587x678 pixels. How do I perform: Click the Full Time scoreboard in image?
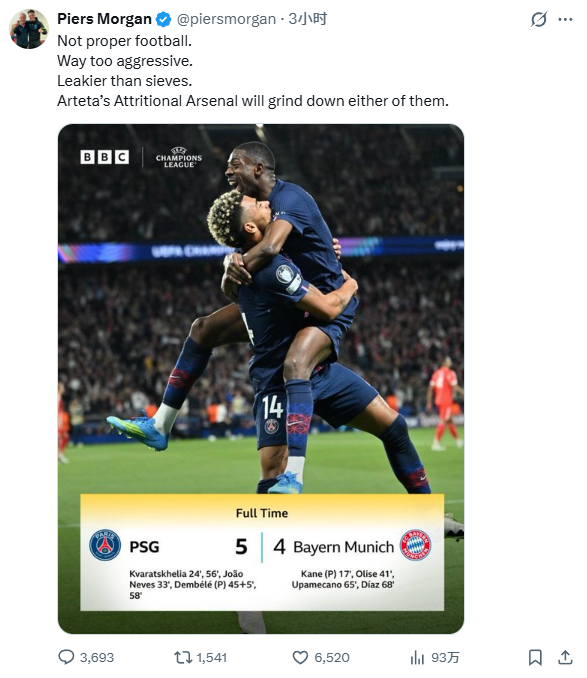[x=262, y=553]
